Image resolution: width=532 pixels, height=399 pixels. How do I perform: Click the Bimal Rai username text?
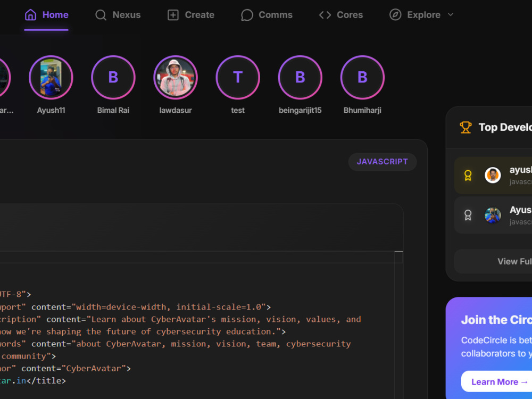(113, 110)
